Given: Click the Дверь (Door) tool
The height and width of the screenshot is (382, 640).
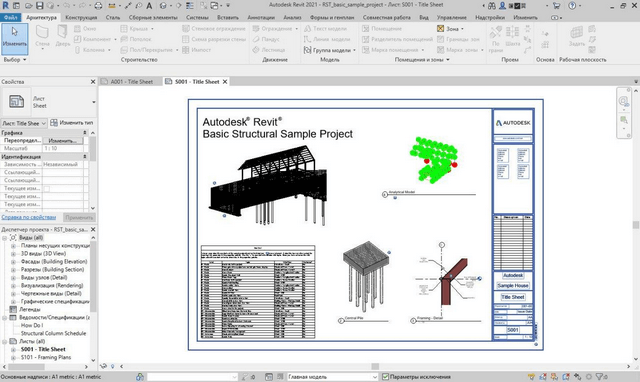Looking at the screenshot, I should tap(62, 36).
